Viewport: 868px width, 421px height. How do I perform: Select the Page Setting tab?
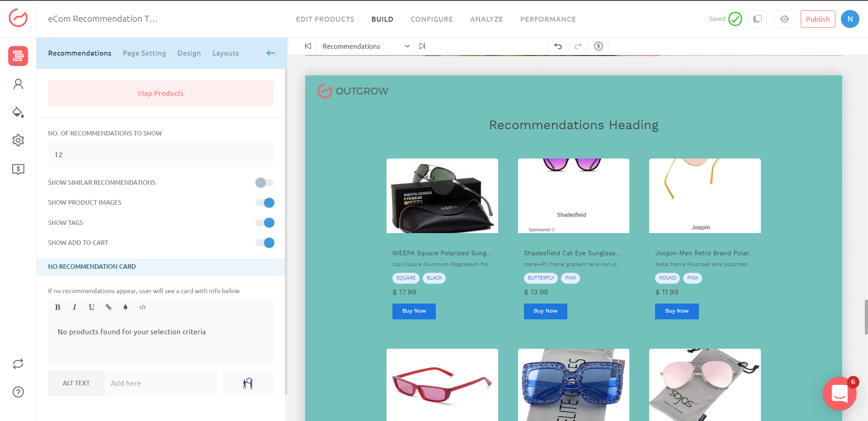coord(144,53)
